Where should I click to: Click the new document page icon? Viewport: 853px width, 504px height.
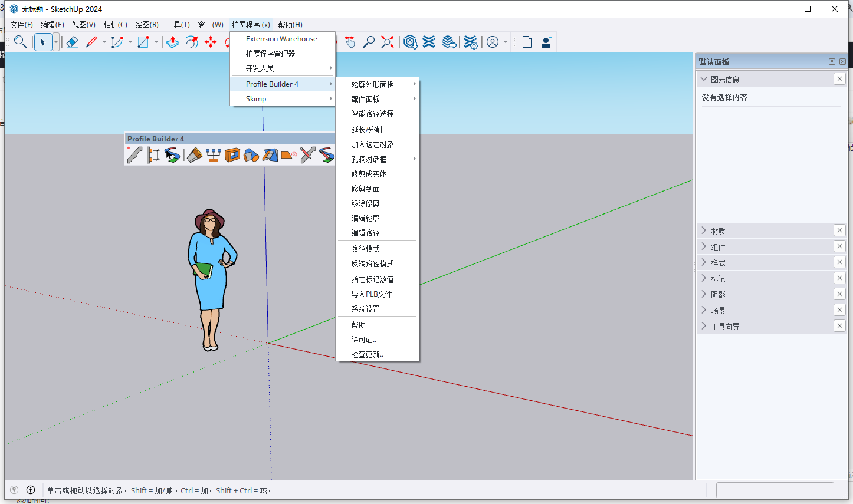pos(527,42)
